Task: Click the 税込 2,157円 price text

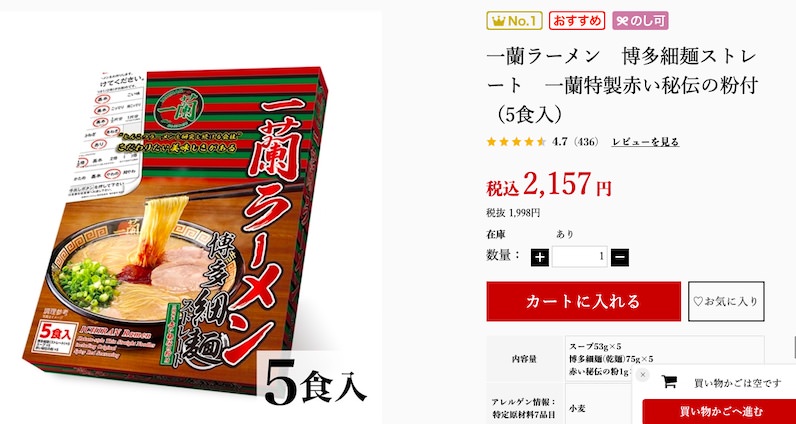Action: (549, 184)
